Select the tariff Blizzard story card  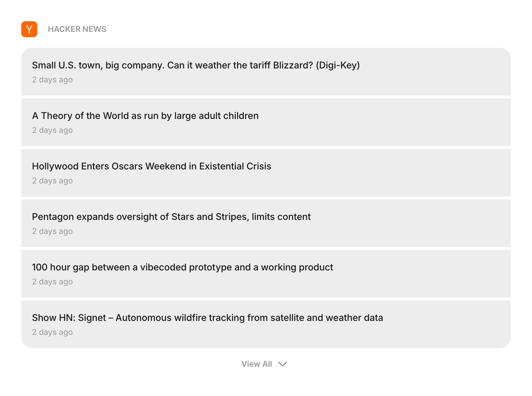266,72
